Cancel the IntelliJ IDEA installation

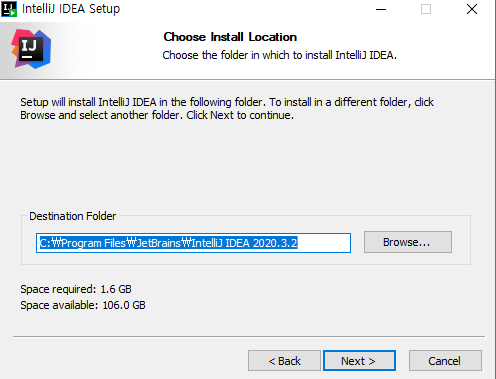tap(445, 361)
